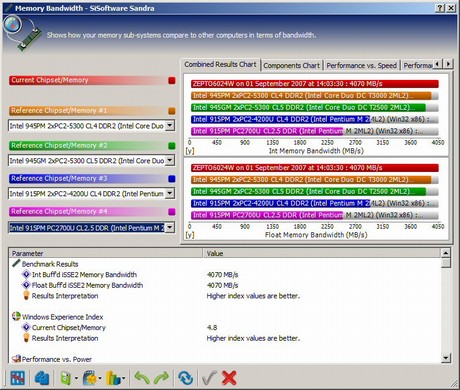Switch to the Performance vs. Speed tab
This screenshot has width=460, height=390.
(x=361, y=65)
